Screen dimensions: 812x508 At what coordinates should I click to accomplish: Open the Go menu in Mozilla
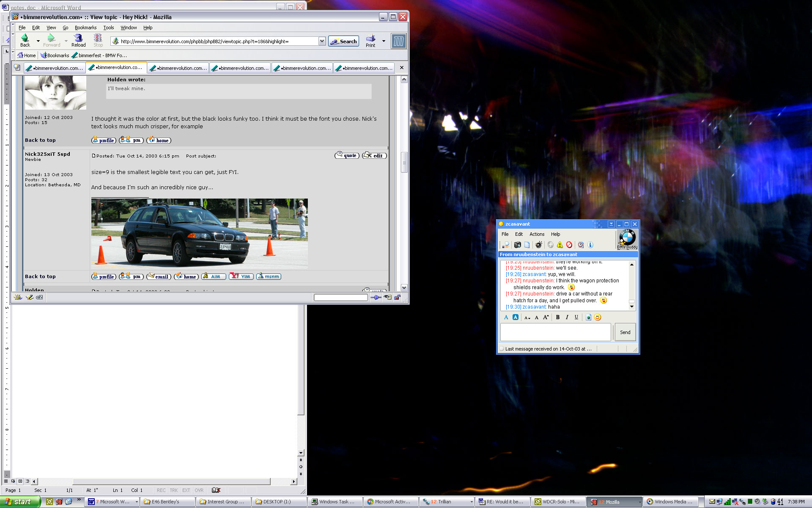tap(66, 28)
